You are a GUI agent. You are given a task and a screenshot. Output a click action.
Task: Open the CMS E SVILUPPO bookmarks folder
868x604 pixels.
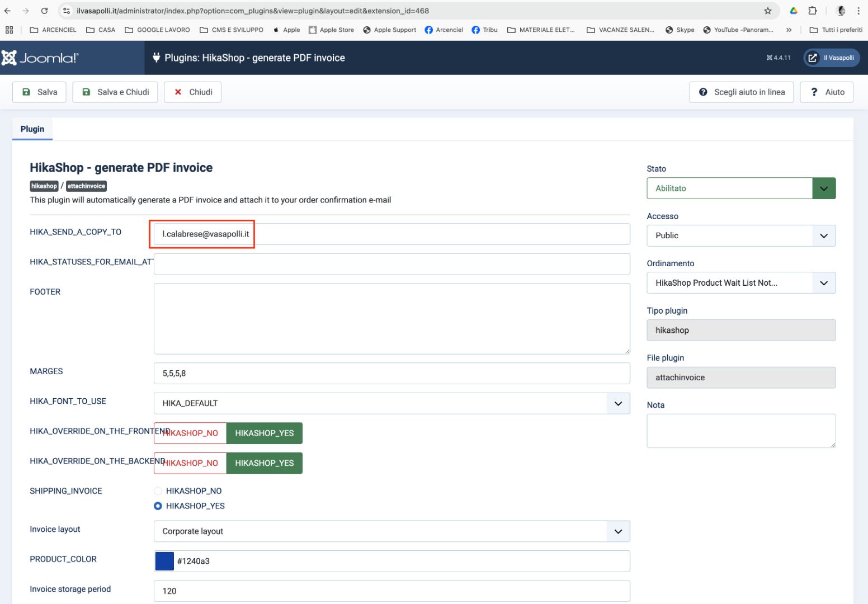click(232, 30)
